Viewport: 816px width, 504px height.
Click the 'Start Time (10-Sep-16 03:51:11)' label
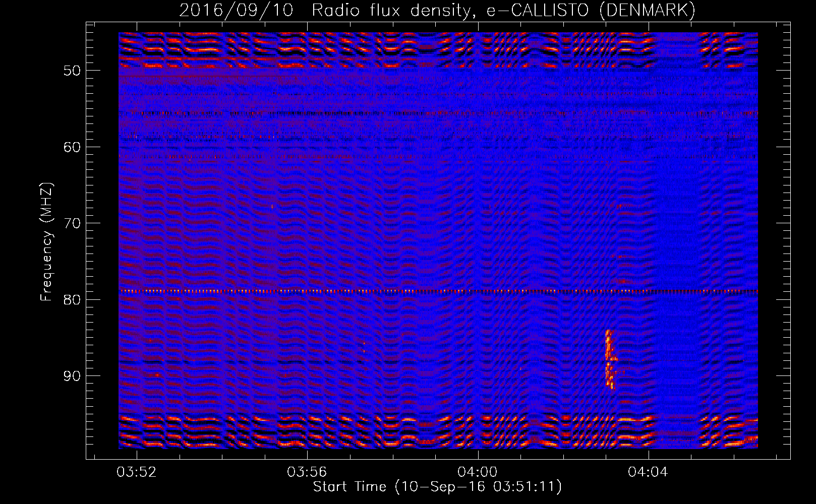(x=437, y=487)
